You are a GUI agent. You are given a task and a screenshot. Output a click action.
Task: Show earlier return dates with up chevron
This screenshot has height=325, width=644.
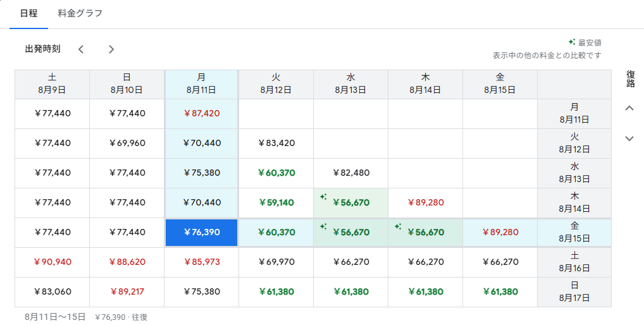coord(629,108)
